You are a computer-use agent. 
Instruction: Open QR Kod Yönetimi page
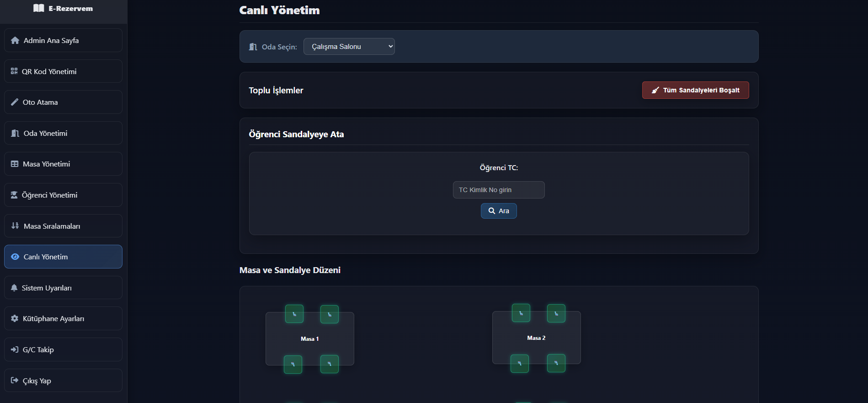tap(63, 71)
